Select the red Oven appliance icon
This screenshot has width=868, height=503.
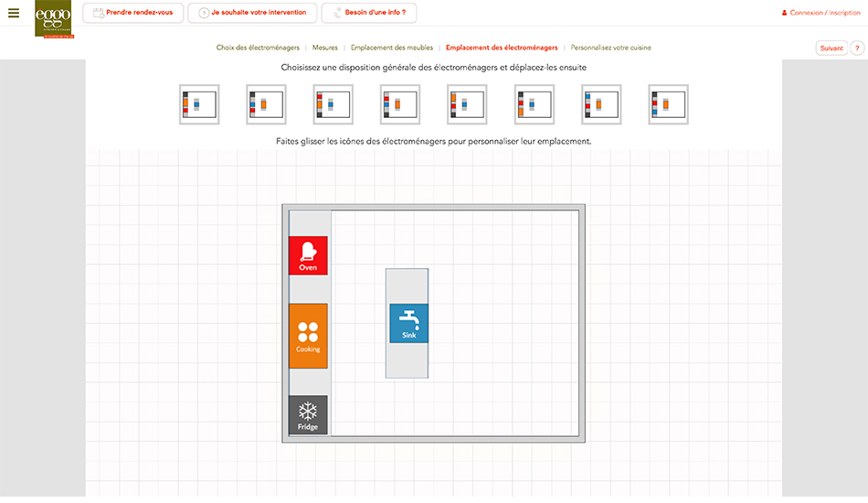pos(308,255)
